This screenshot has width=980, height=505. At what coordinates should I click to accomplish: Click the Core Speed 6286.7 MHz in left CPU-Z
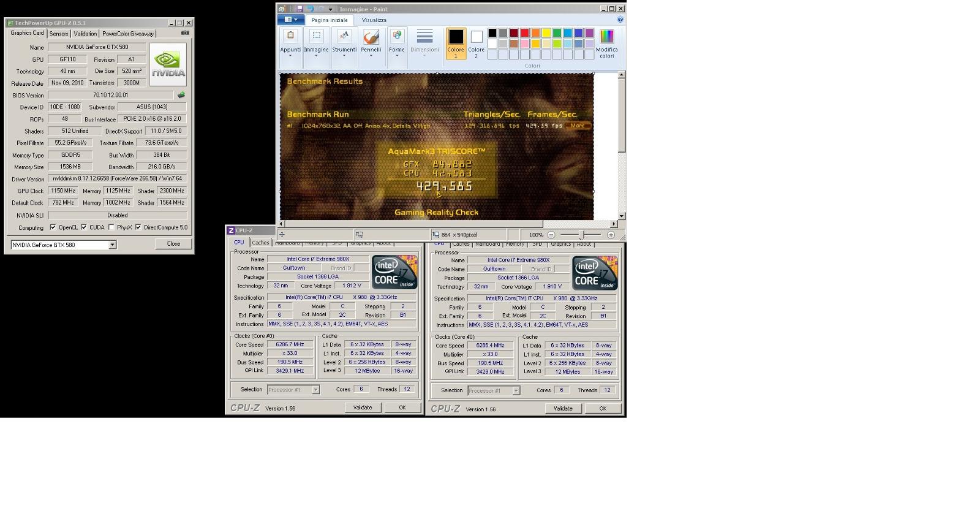point(290,344)
